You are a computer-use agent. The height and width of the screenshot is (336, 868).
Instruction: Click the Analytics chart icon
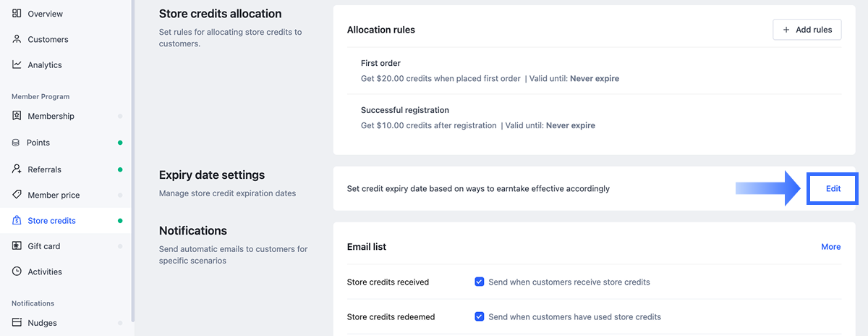[x=17, y=64]
